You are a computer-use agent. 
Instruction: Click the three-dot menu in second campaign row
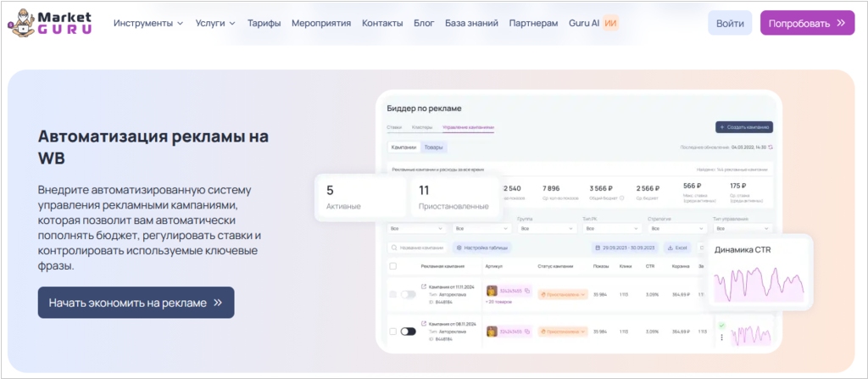coord(721,337)
